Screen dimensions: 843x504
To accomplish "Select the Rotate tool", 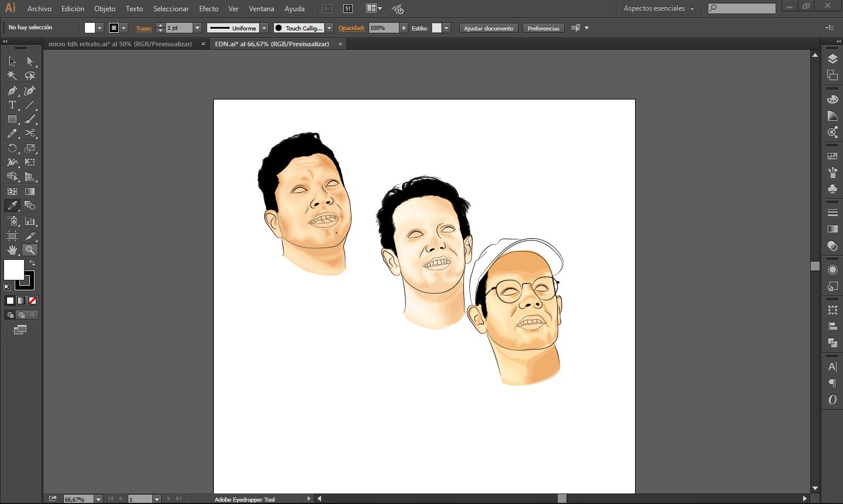I will click(12, 148).
